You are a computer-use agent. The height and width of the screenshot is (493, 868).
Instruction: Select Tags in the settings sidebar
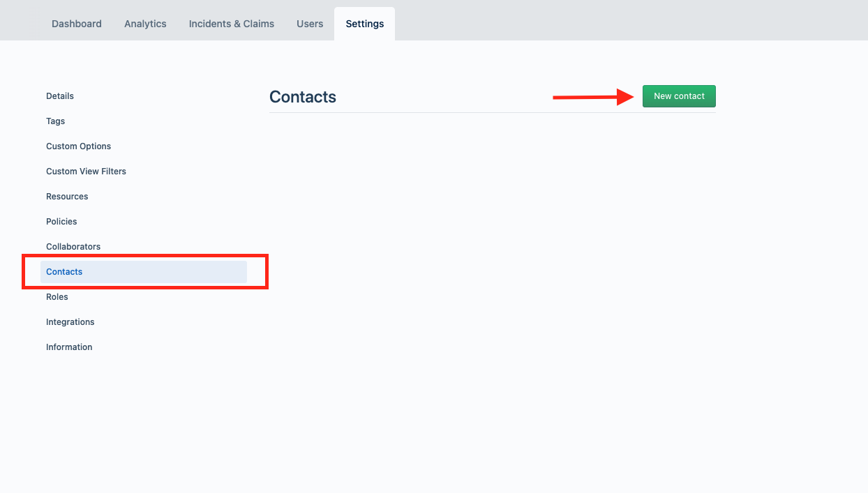56,121
